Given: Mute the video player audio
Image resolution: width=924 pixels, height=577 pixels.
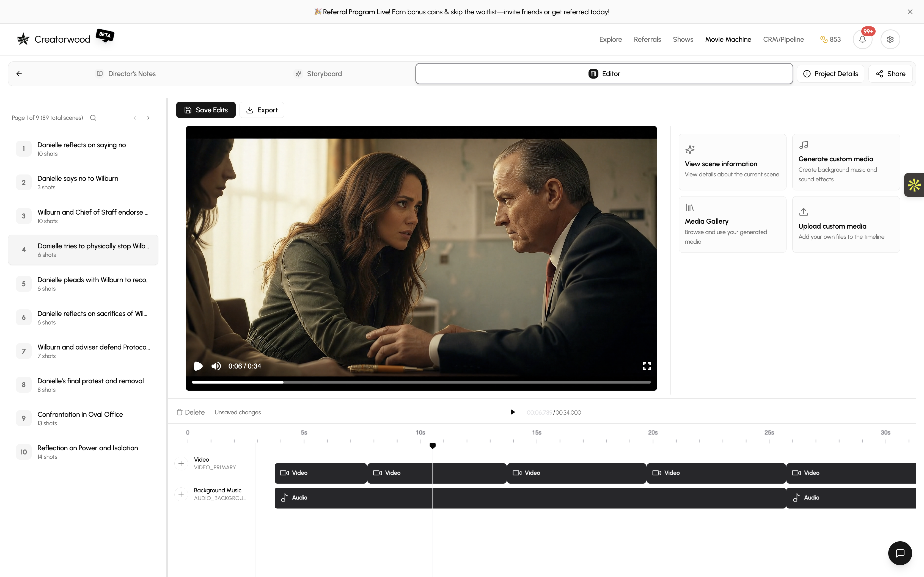Looking at the screenshot, I should (x=216, y=366).
